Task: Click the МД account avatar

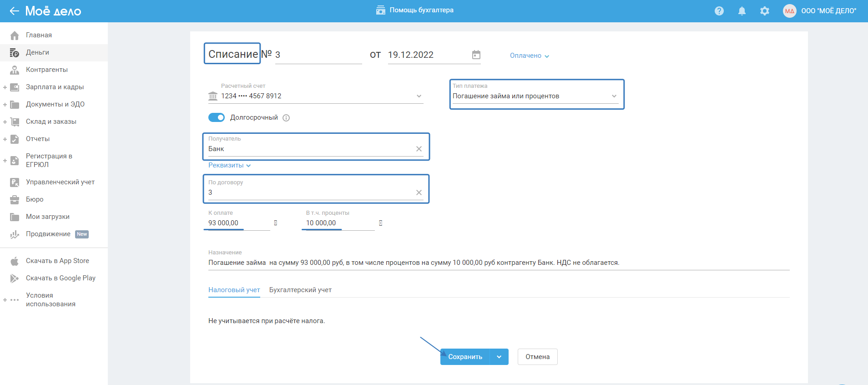Action: pos(790,11)
